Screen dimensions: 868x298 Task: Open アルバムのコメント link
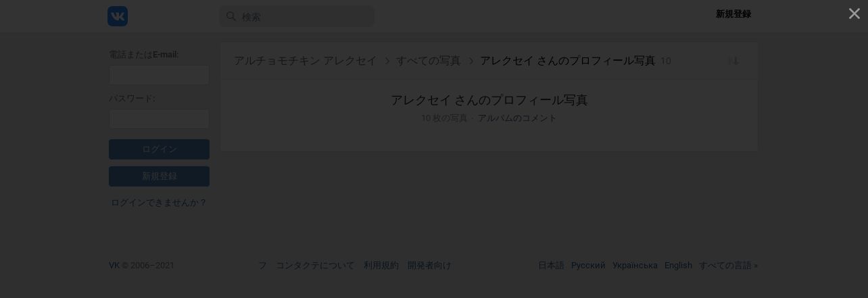[x=517, y=118]
